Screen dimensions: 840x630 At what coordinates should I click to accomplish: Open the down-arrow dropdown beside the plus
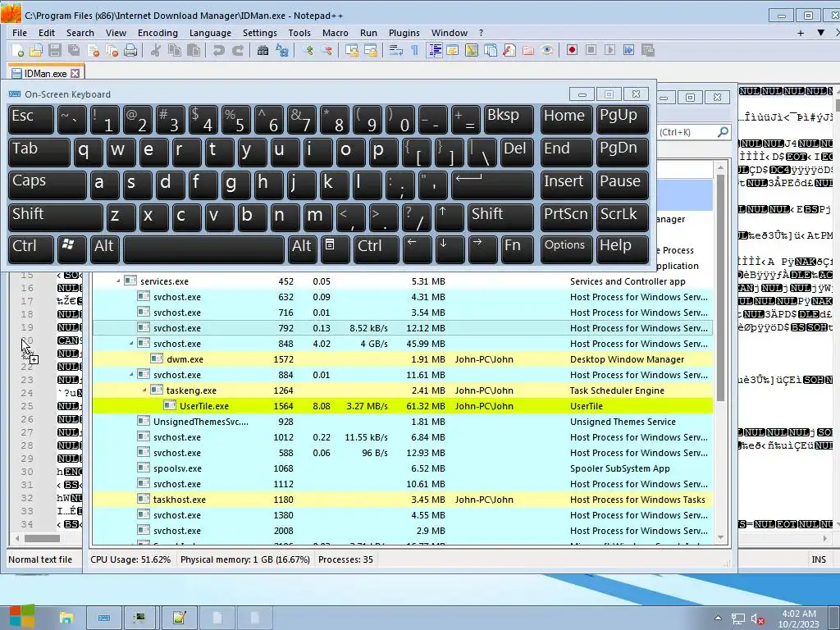[820, 33]
